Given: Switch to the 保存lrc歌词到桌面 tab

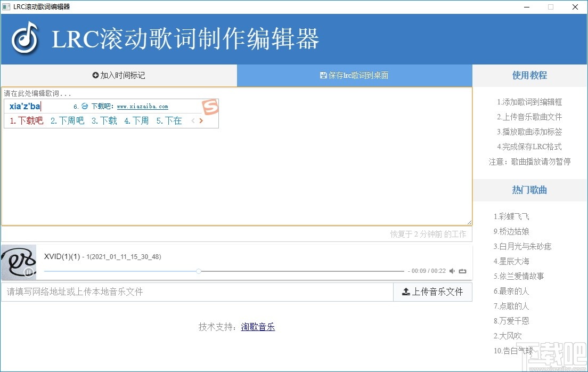Looking at the screenshot, I should point(354,75).
